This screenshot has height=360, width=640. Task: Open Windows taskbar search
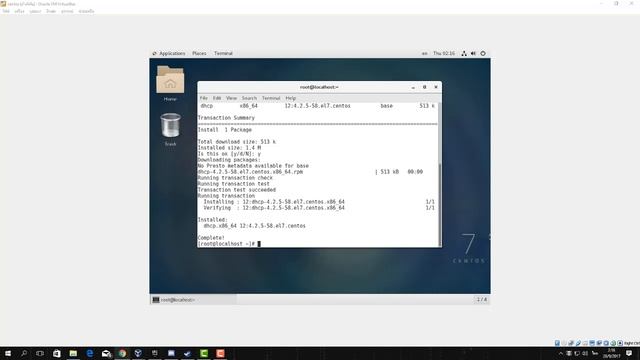click(x=24, y=353)
